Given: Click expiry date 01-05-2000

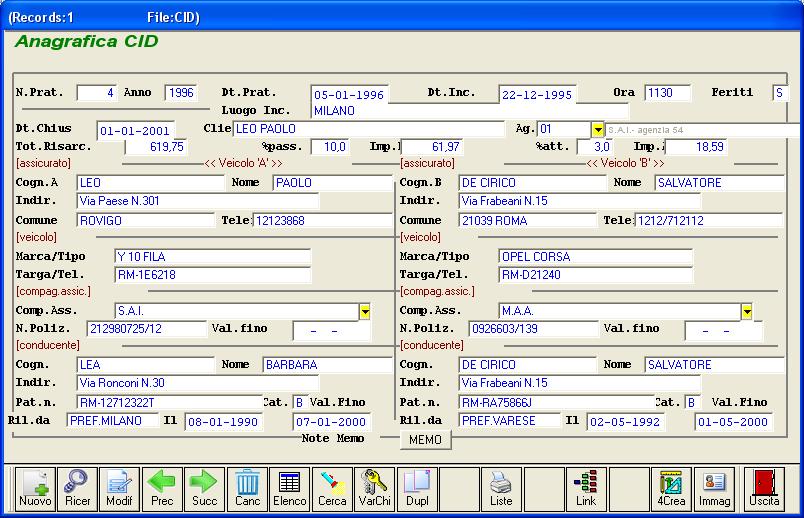Looking at the screenshot, I should [734, 422].
